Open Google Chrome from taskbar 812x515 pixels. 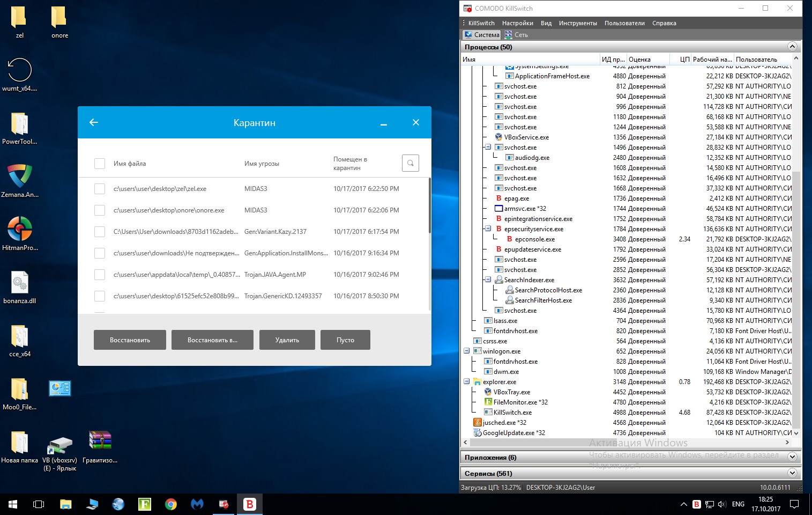[x=171, y=504]
